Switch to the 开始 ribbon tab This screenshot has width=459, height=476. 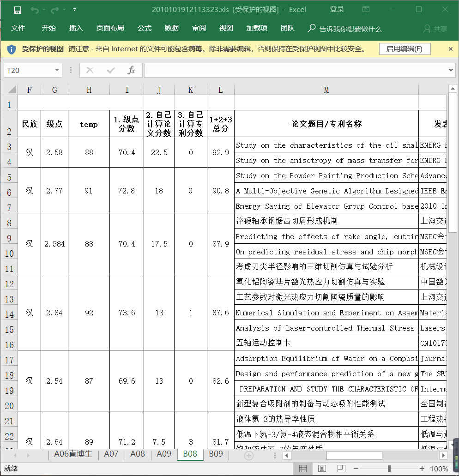click(x=49, y=28)
